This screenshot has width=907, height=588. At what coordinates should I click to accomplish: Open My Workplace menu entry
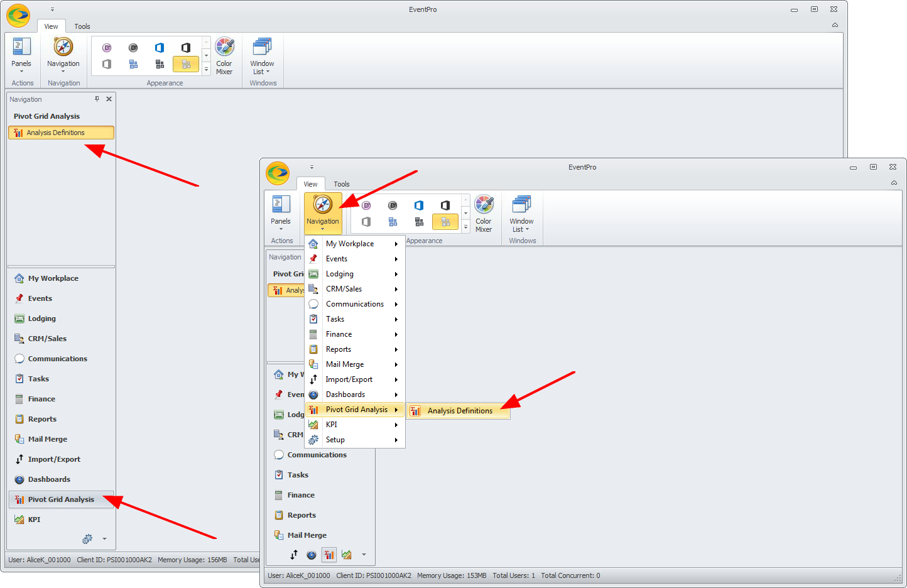(355, 244)
